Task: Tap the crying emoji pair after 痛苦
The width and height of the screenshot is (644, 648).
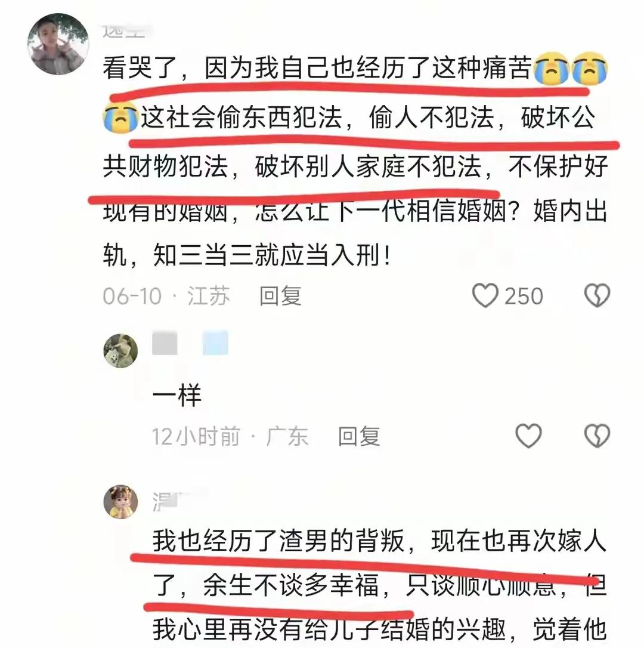Action: point(571,69)
